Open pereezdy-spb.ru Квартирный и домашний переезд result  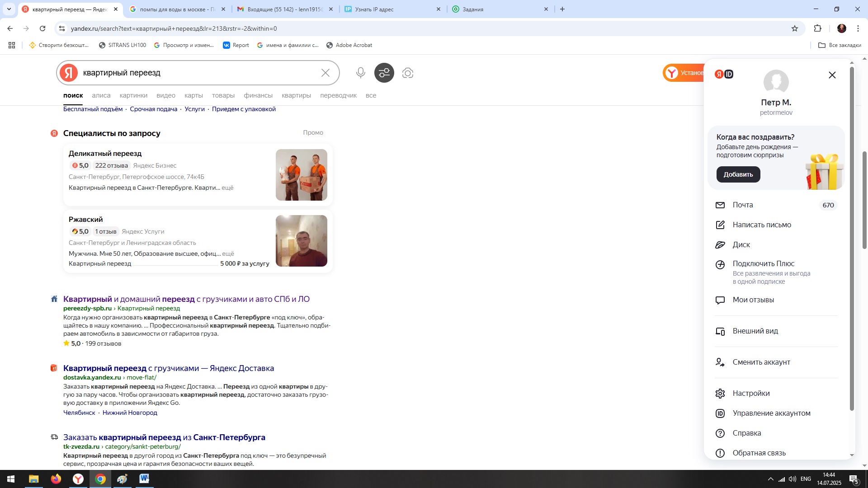coord(186,299)
